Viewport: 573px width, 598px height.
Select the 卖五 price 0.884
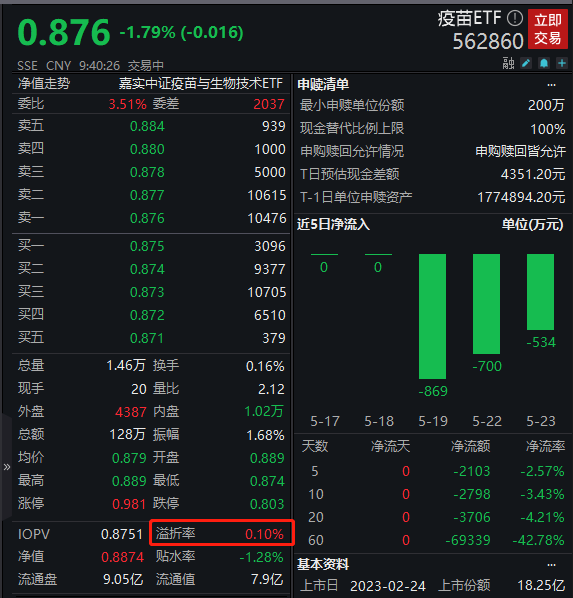pyautogui.click(x=147, y=126)
